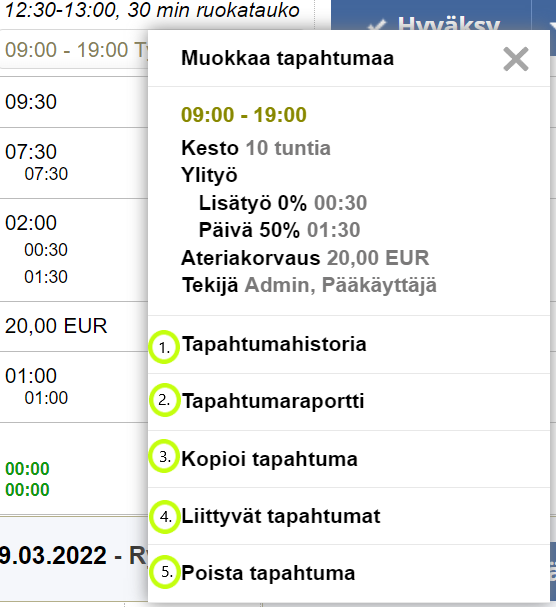
Task: Click the checkmark icon on Hyväksy
Action: click(x=377, y=26)
